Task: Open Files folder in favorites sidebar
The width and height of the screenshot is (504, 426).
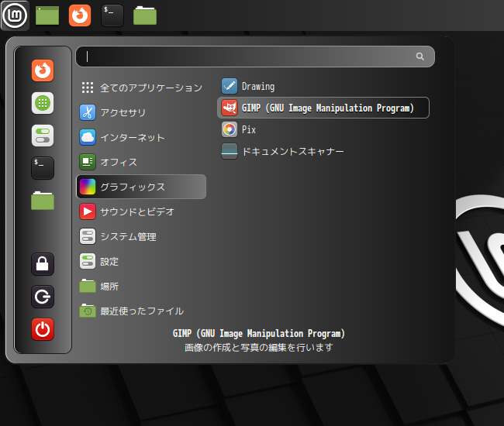Action: point(43,201)
